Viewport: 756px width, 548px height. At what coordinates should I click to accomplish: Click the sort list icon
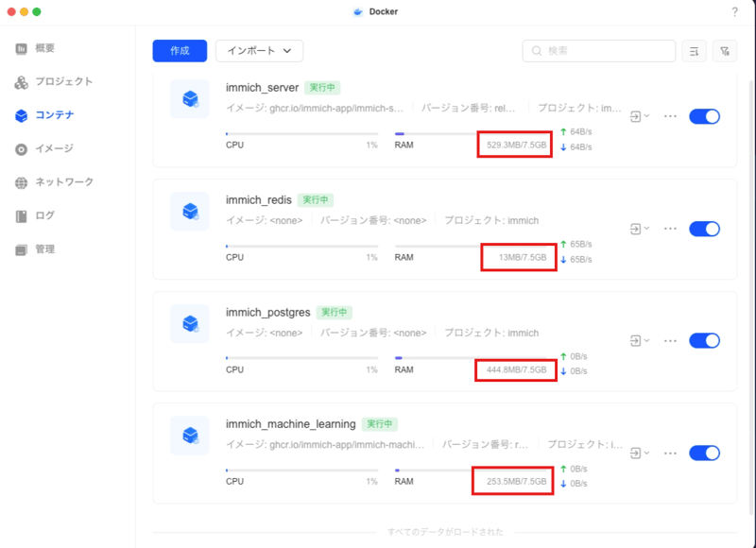tap(695, 51)
